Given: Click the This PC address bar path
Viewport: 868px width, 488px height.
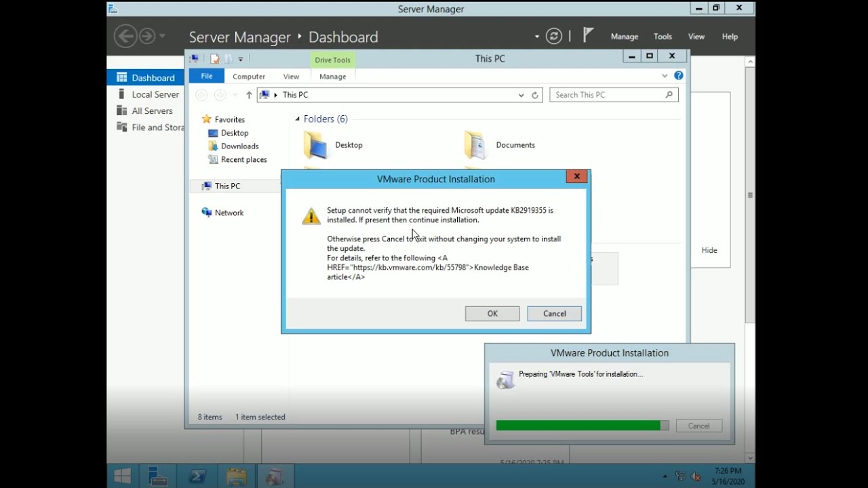Looking at the screenshot, I should [x=295, y=95].
